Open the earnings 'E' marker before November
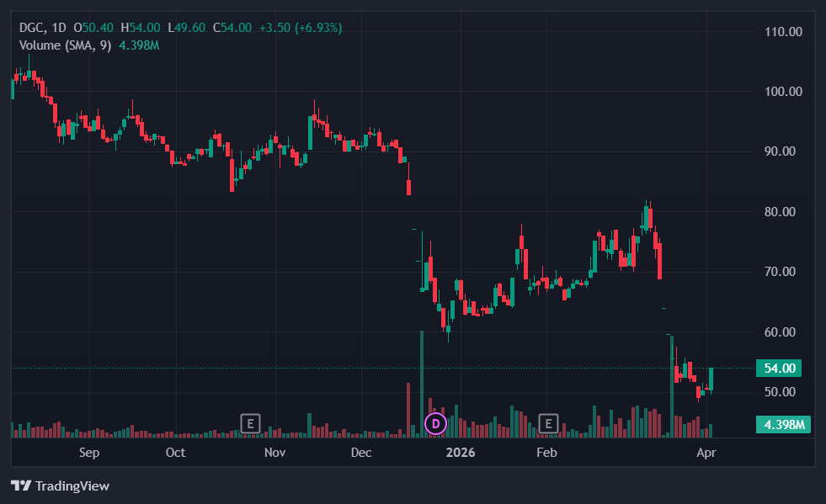 250,423
